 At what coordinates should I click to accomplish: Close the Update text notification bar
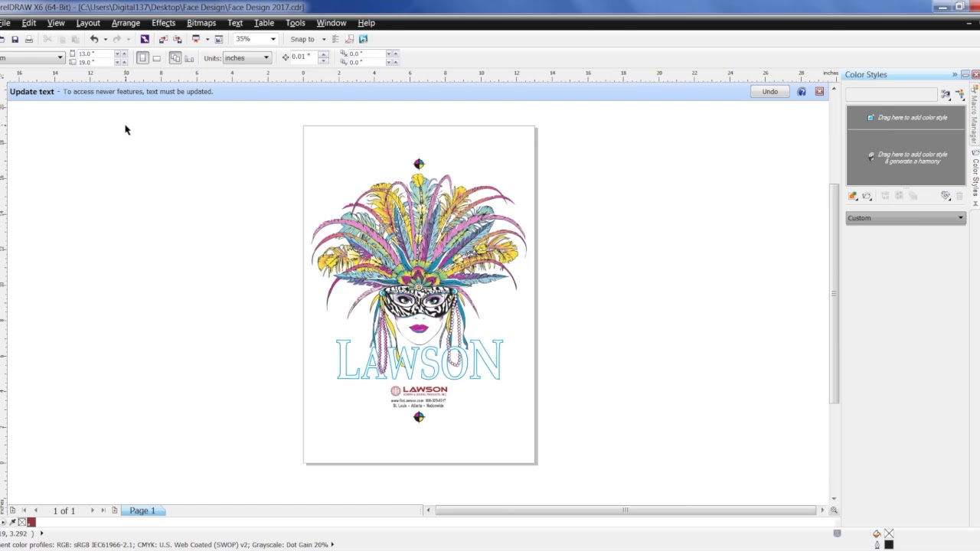(x=819, y=92)
